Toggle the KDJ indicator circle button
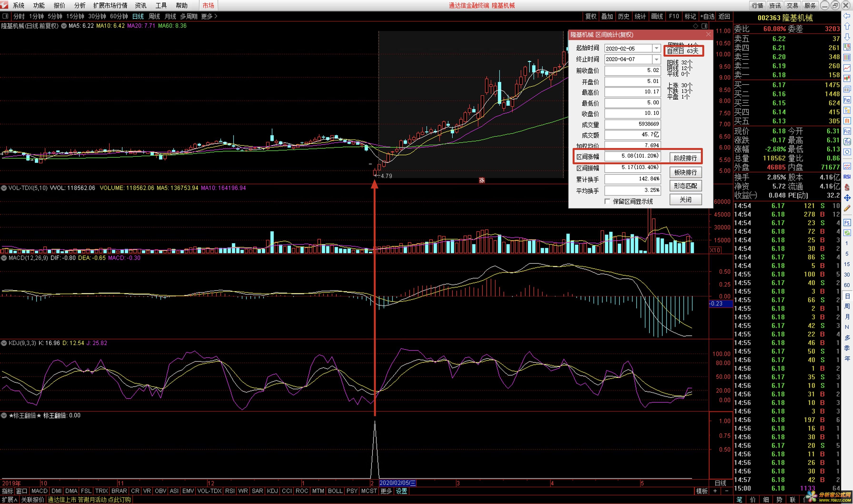The height and width of the screenshot is (504, 853). point(4,343)
